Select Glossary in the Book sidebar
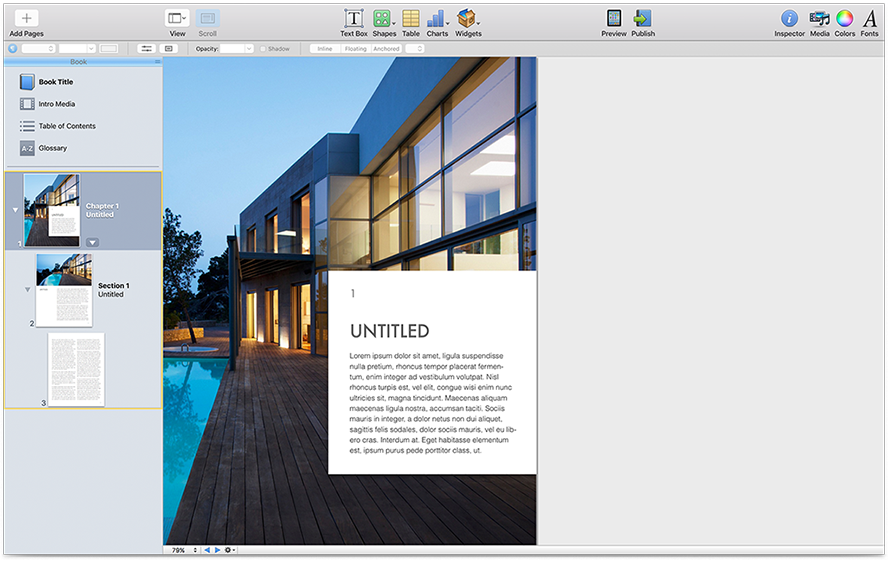Viewport: 888px width, 562px height. coord(52,148)
